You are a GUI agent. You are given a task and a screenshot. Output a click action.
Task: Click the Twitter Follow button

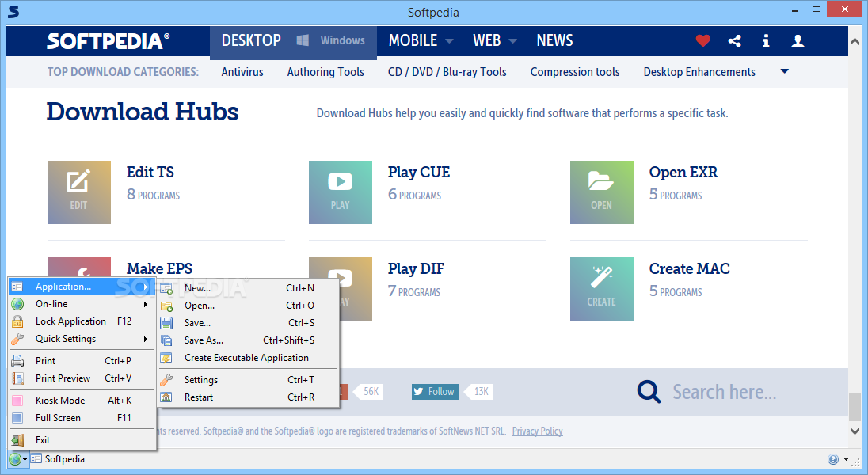pyautogui.click(x=435, y=391)
